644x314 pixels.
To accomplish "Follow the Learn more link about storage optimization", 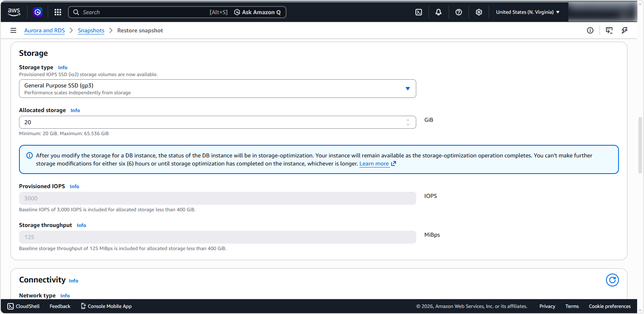I will 374,164.
